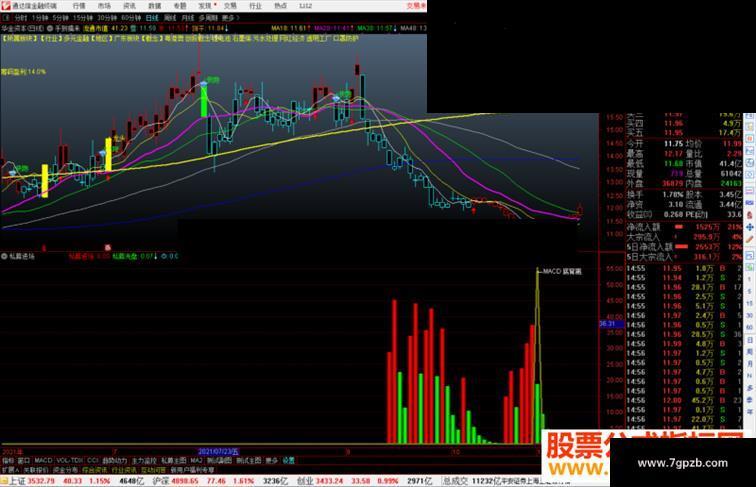Select the 测试主图 indicator tab
Screen dimensions: 756x487
tap(249, 461)
